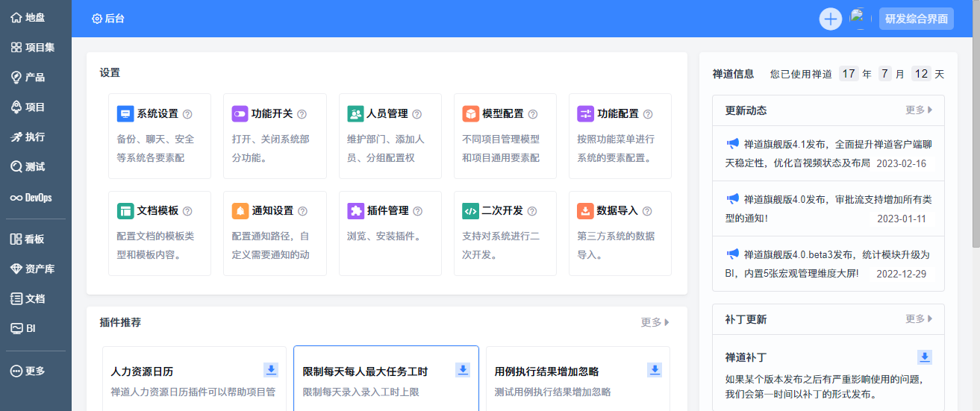Click the purple 插件管理 puzzle icon
Screen dimensions: 980x411
(x=355, y=211)
